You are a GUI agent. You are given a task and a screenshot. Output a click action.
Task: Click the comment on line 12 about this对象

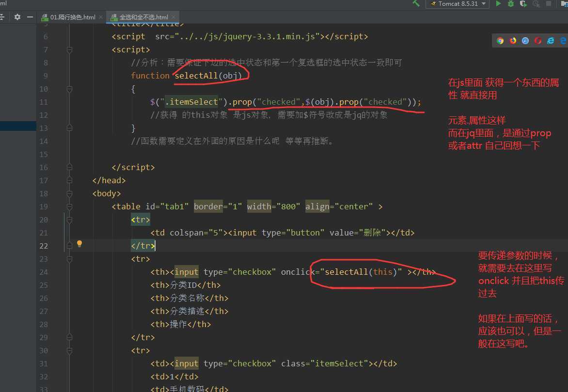269,115
